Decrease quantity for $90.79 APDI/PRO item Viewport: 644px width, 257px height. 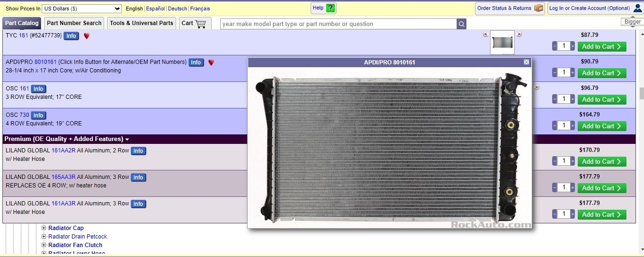click(555, 72)
